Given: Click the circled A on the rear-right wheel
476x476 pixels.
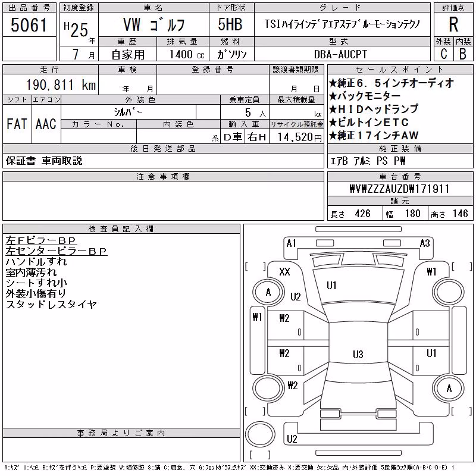Looking at the screenshot, I should [449, 389].
